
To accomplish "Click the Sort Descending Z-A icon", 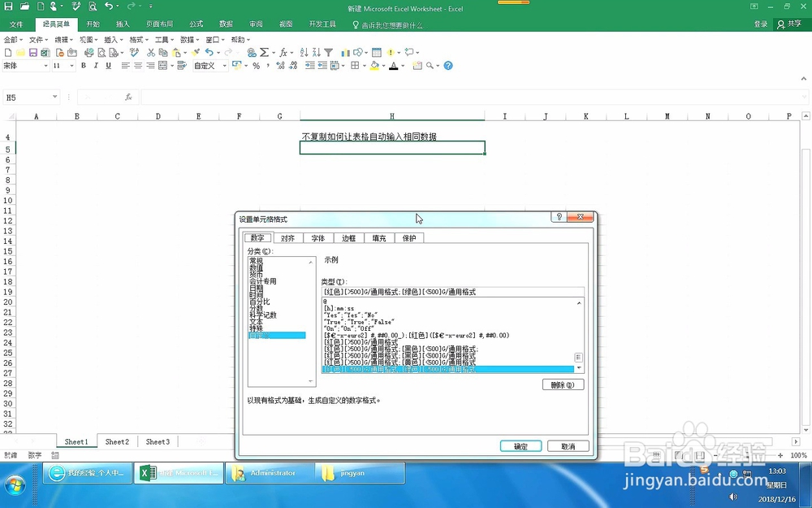I will pyautogui.click(x=317, y=52).
